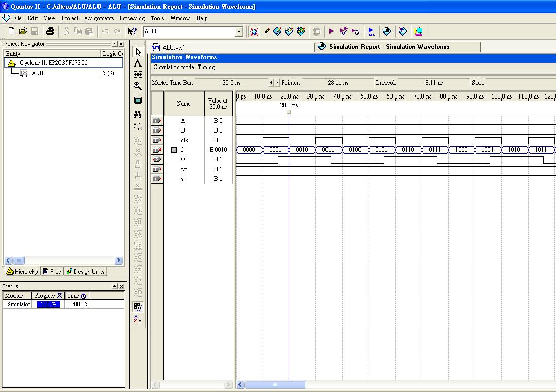This screenshot has width=556, height=392.
Task: Activate the Selection arrow tool
Action: tap(138, 52)
